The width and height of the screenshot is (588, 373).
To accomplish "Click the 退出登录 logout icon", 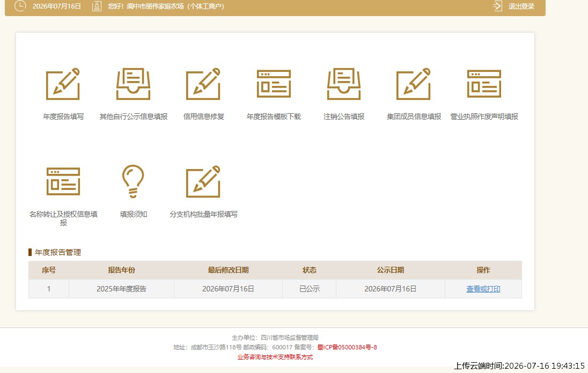I will point(498,6).
